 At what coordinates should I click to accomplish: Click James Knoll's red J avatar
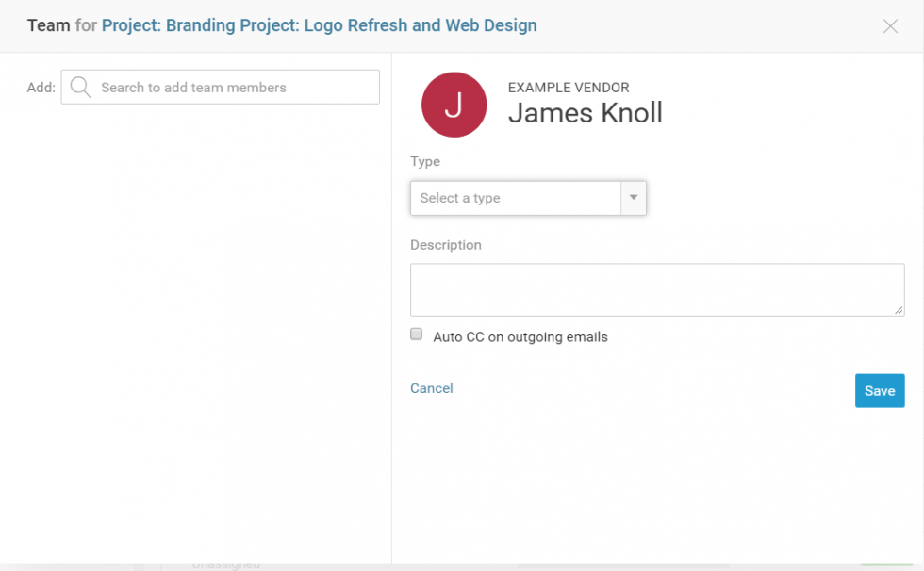point(454,105)
